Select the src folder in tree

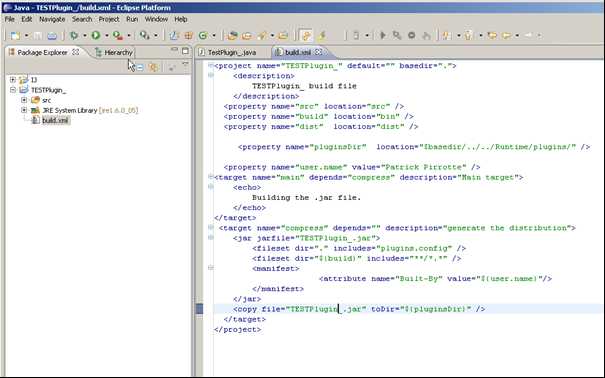(46, 100)
